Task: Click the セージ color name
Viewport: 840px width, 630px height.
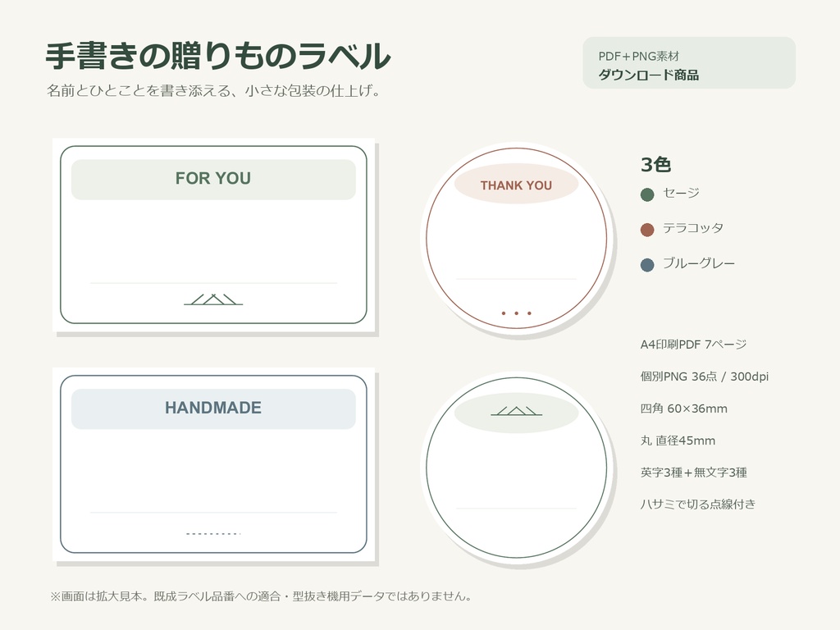Action: (x=681, y=193)
